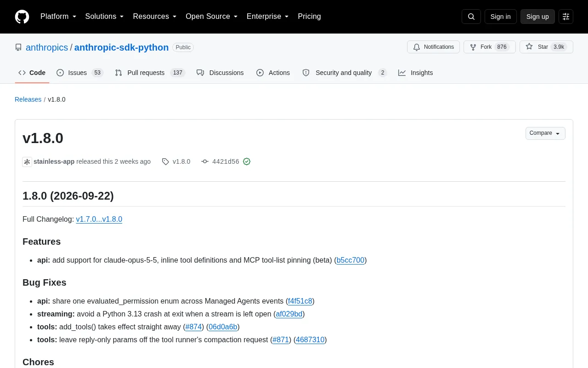Open commit b5cc700

coord(351,260)
